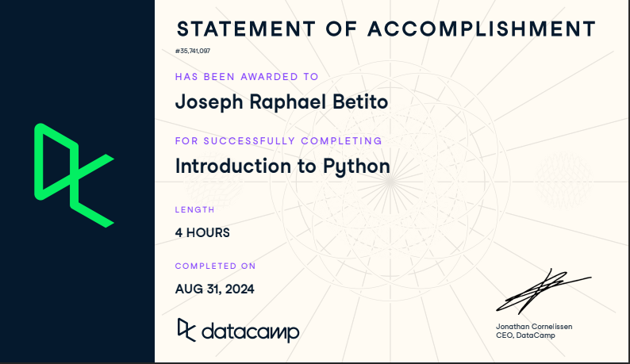Click the certificate number #35,741,097

193,51
